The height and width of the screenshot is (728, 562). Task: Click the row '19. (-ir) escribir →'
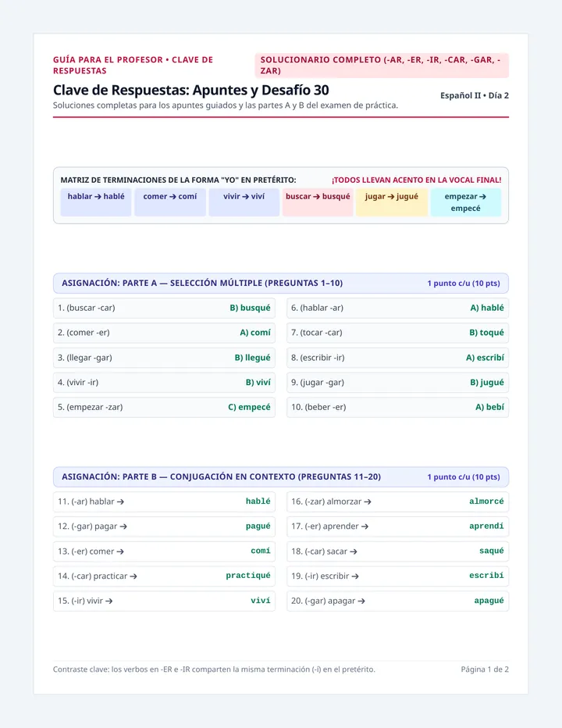click(x=398, y=576)
